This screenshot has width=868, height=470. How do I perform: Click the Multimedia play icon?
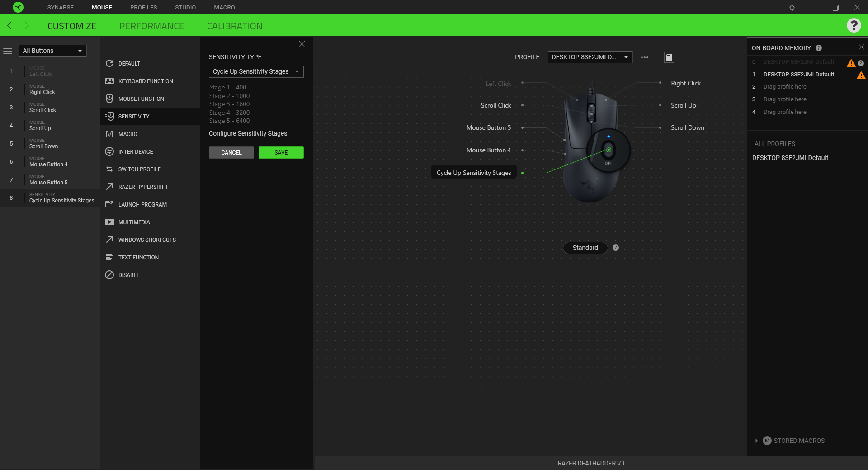[x=109, y=222]
